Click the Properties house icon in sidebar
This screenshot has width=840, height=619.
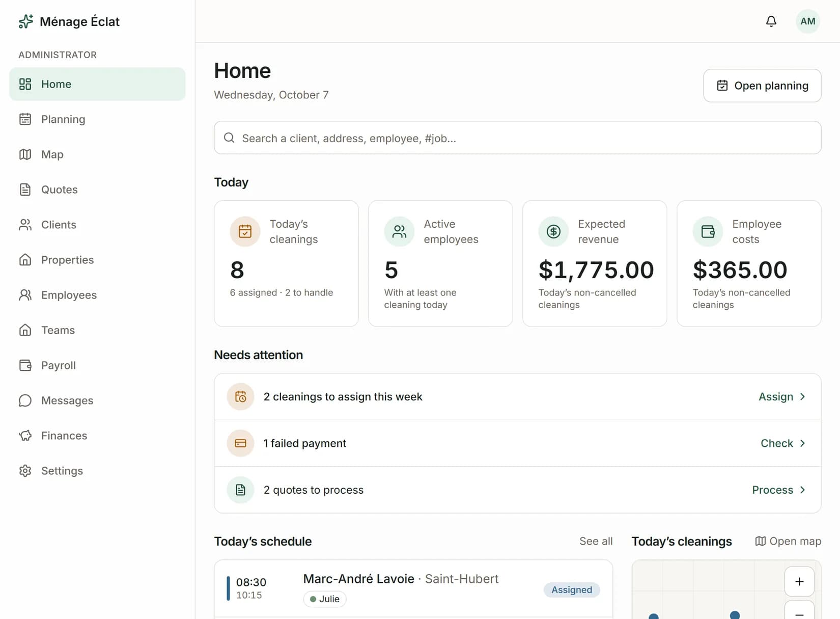tap(25, 260)
